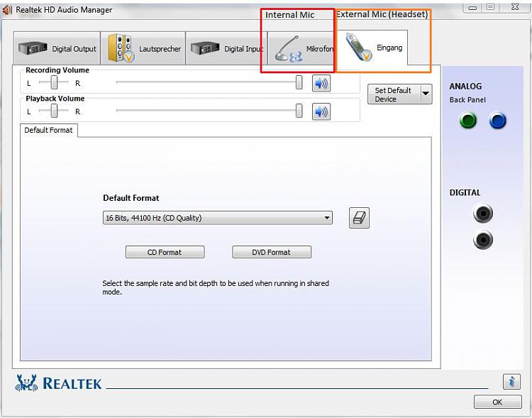Click the Playback Volume L/R balance slider
The image size is (532, 418).
pos(54,111)
